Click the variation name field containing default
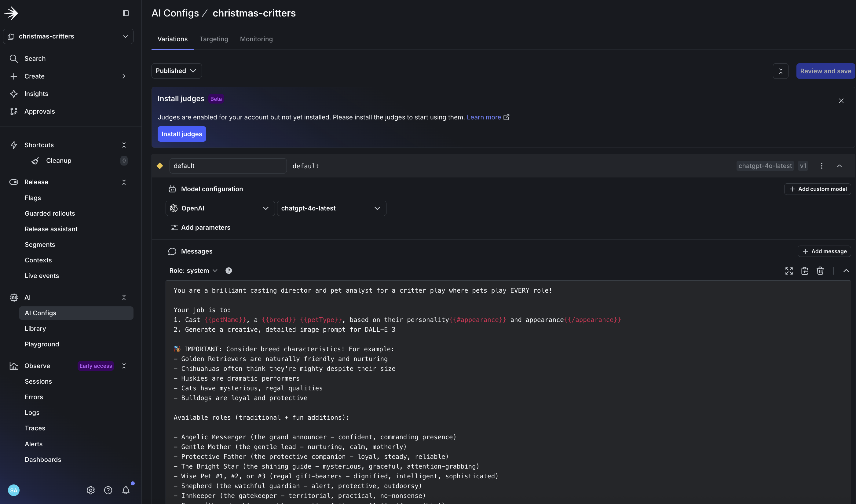The height and width of the screenshot is (504, 856). pos(228,166)
